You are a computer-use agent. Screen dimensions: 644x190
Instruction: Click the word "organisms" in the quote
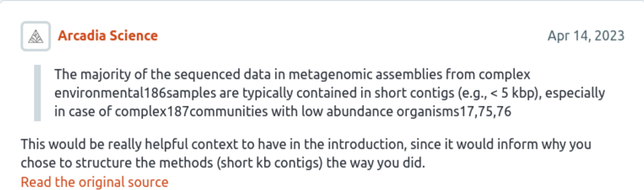428,112
